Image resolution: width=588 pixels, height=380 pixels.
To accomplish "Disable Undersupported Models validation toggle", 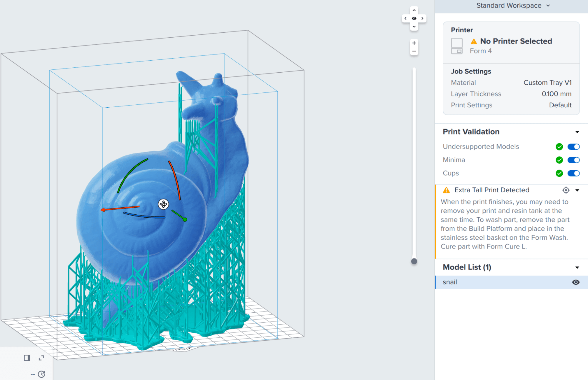I will tap(573, 147).
